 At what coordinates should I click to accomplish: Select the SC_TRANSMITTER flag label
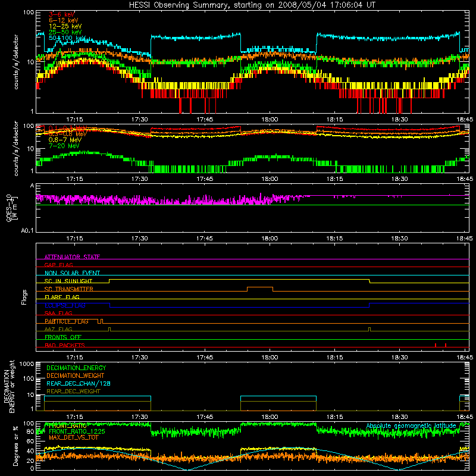point(69,289)
